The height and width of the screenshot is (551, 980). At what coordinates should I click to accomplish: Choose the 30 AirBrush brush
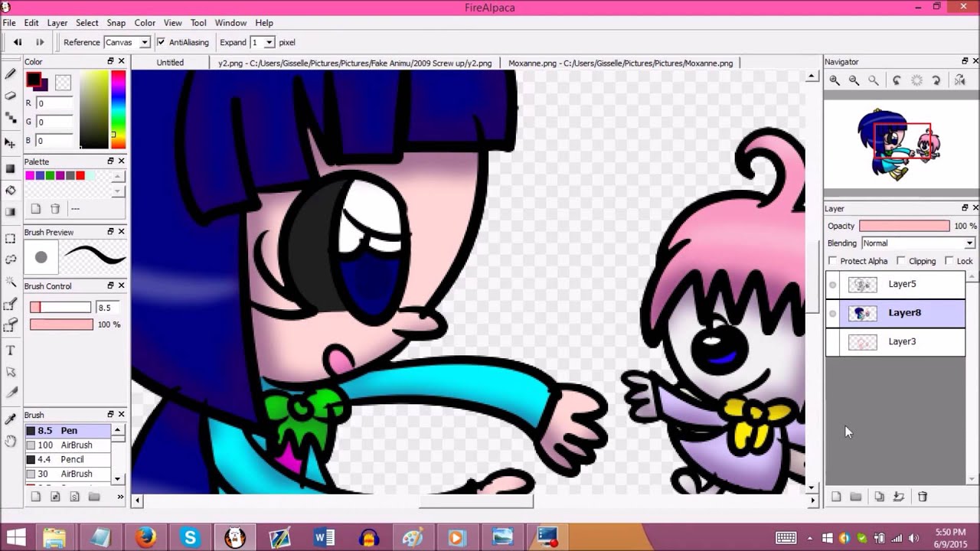click(x=68, y=474)
